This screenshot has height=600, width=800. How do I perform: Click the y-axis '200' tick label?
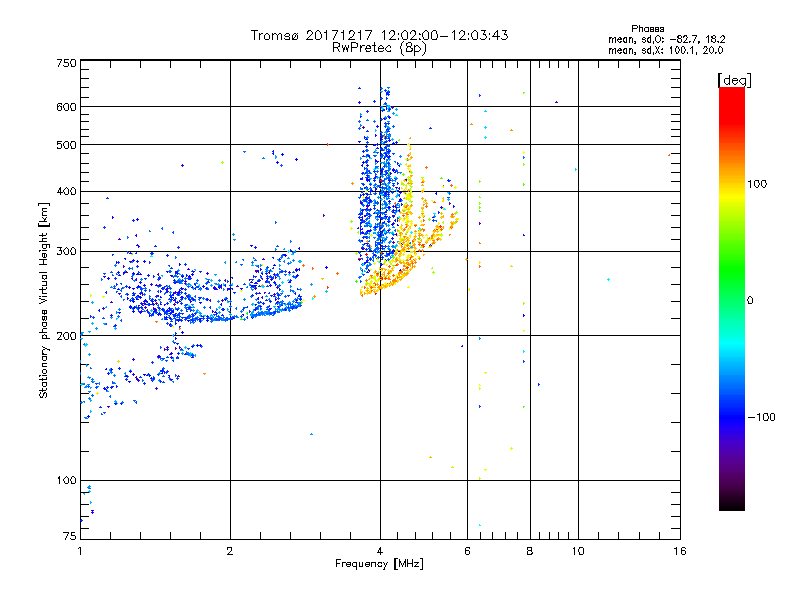pyautogui.click(x=66, y=336)
